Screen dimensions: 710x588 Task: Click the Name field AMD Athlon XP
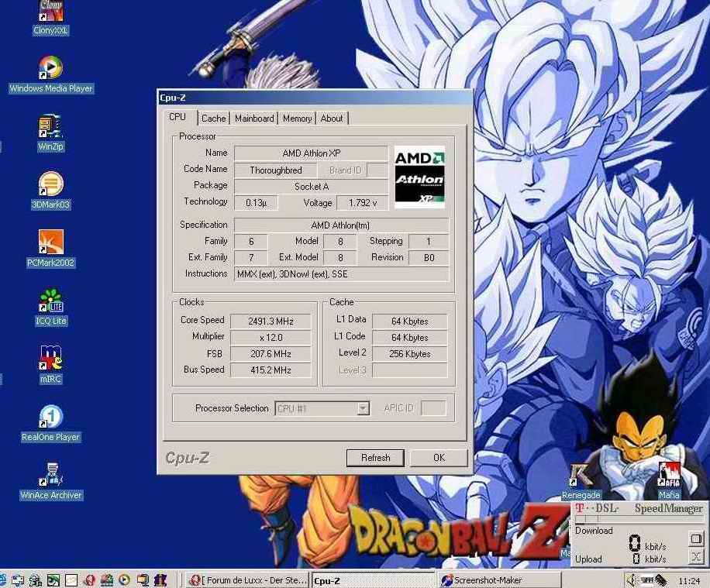[x=311, y=153]
